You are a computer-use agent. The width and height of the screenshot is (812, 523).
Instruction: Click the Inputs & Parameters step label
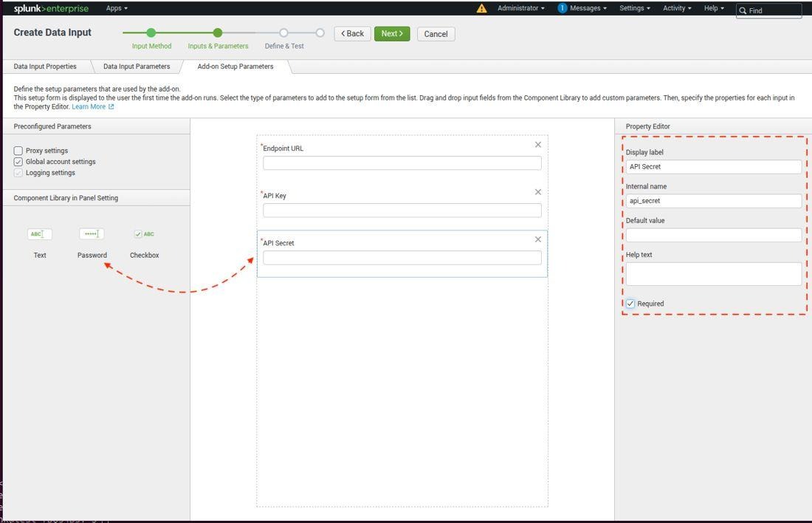[x=218, y=46]
